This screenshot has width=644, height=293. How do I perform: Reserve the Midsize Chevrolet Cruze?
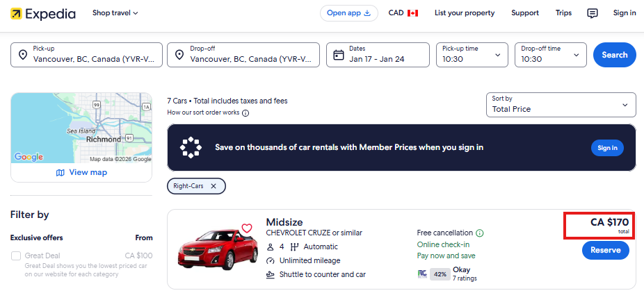(605, 251)
